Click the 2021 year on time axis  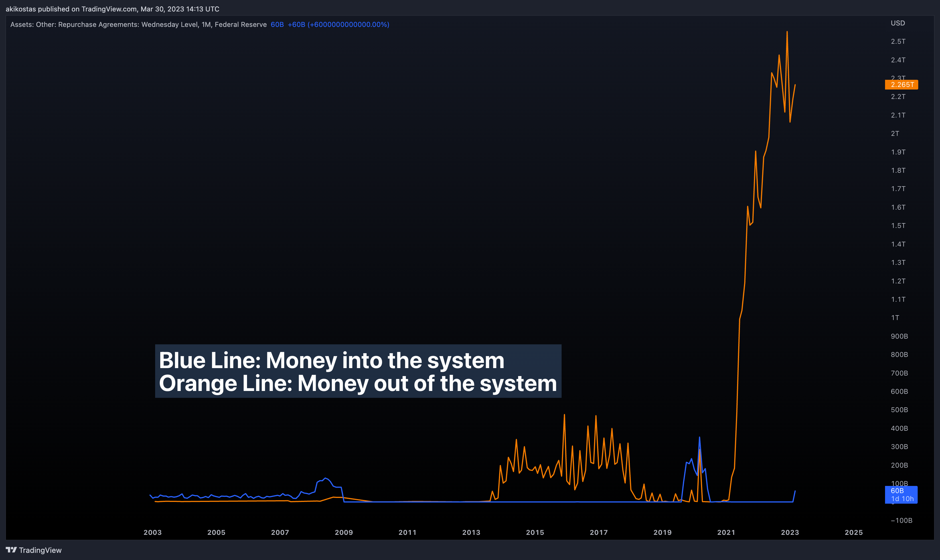pyautogui.click(x=726, y=533)
